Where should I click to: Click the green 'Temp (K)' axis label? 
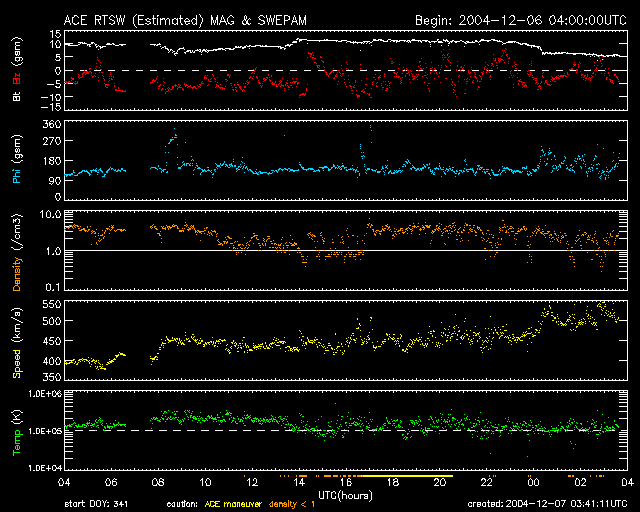17,432
